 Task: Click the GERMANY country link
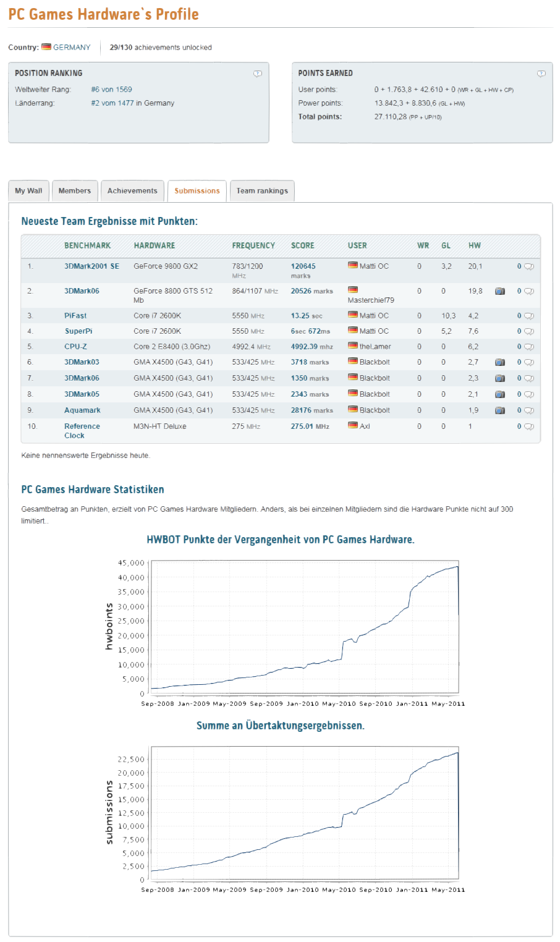point(72,47)
